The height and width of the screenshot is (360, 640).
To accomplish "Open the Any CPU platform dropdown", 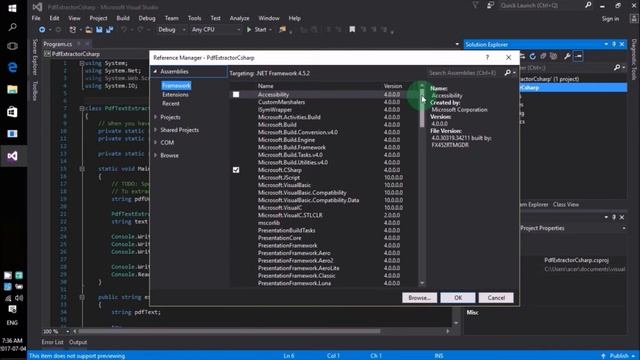I will pos(216,29).
